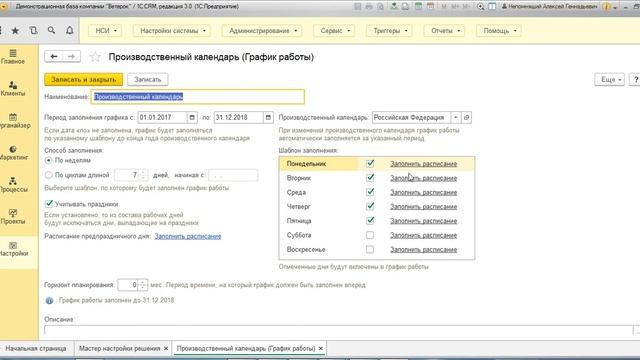Uncheck the Понедельник checkbox
Viewport: 640px width, 360px height.
[x=370, y=164]
